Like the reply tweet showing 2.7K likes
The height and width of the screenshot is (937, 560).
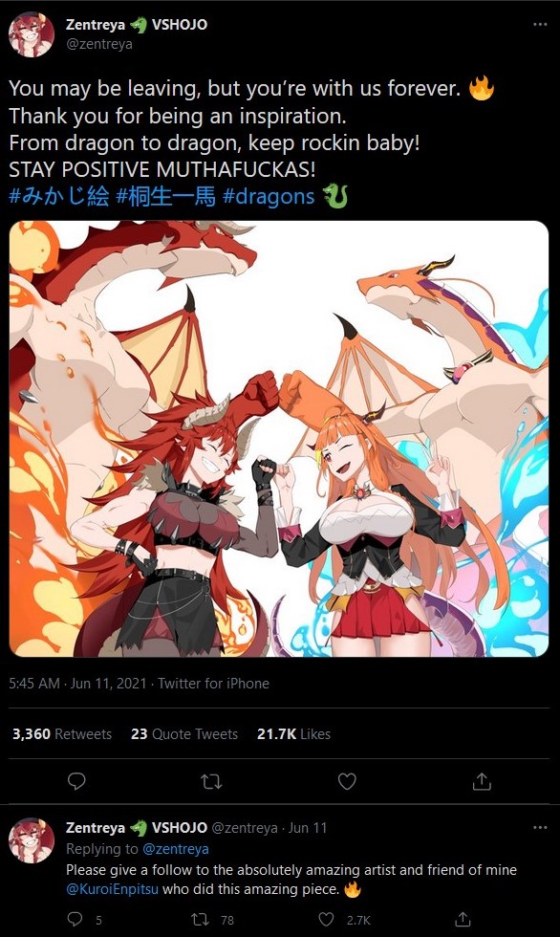[x=326, y=919]
